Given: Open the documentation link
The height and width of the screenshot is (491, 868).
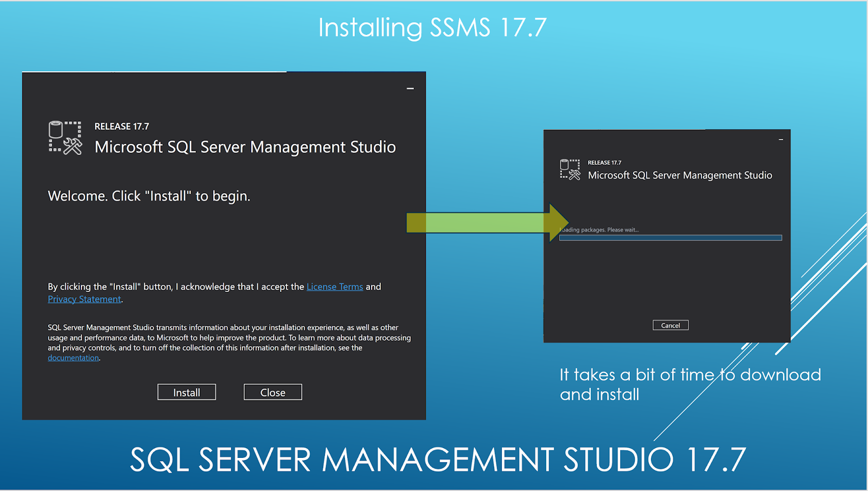Looking at the screenshot, I should click(x=73, y=358).
